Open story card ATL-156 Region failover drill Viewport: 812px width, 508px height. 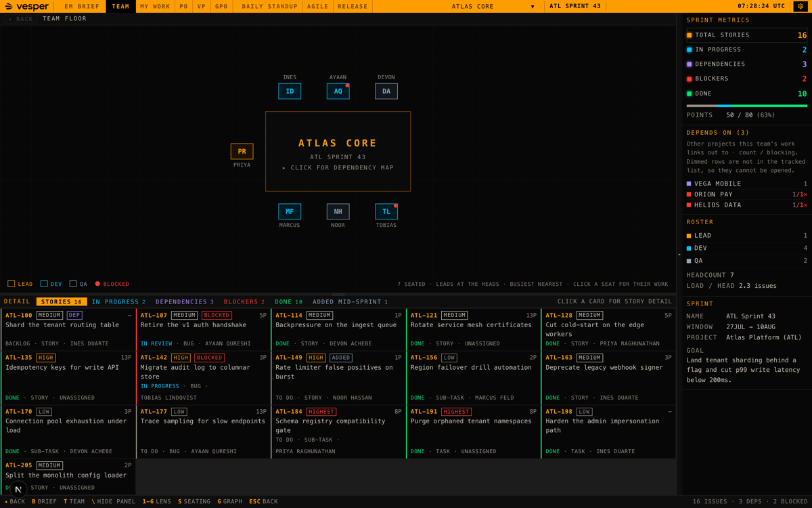point(474,378)
